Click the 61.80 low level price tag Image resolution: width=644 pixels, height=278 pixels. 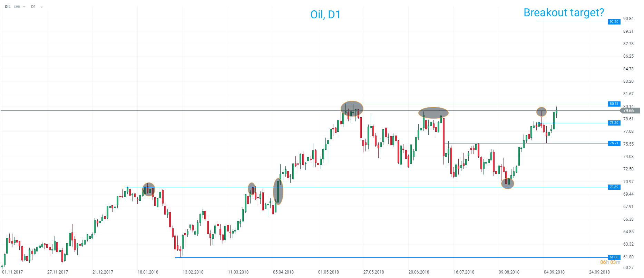[x=614, y=257]
